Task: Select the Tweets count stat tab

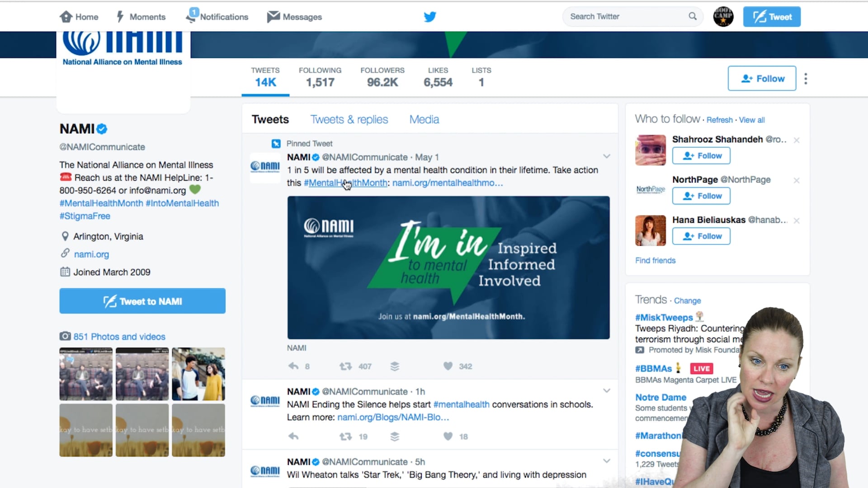Action: tap(265, 77)
